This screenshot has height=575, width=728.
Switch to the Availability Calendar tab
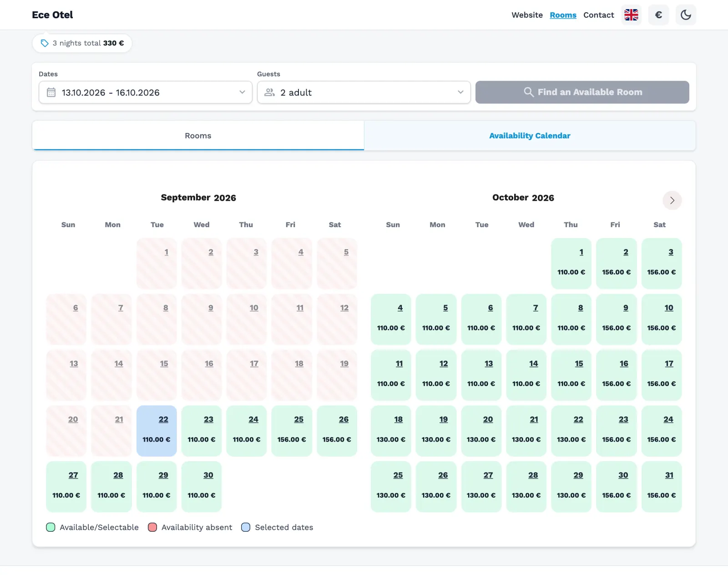pos(530,136)
